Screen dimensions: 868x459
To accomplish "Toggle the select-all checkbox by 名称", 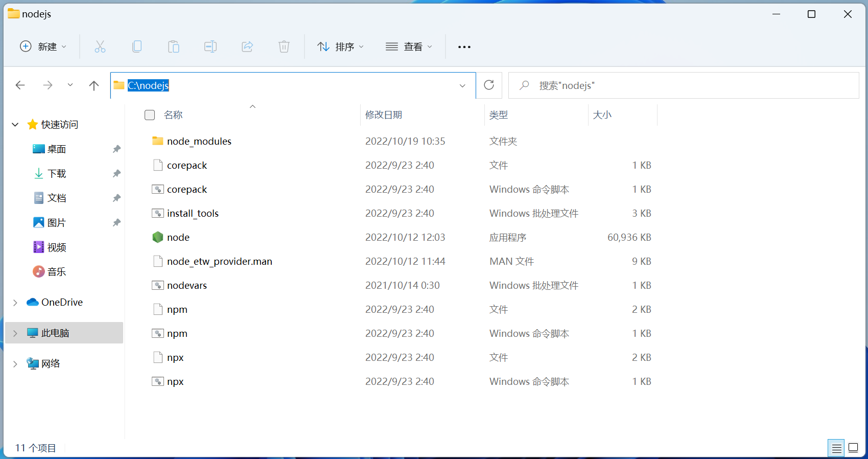I will click(x=150, y=115).
